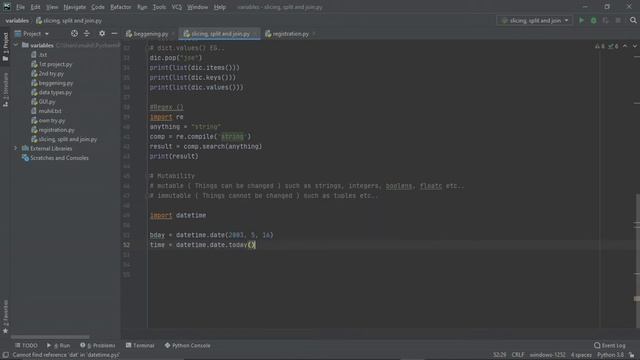Viewport: 640px width, 360px height.
Task: Click the Python 3.8 interpreter selector
Action: tap(610, 355)
